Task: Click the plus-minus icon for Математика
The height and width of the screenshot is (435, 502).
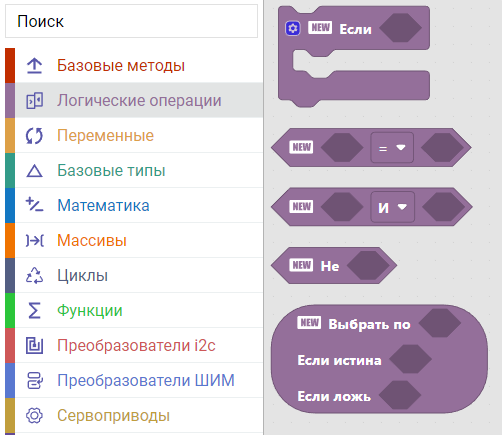Action: pyautogui.click(x=34, y=205)
